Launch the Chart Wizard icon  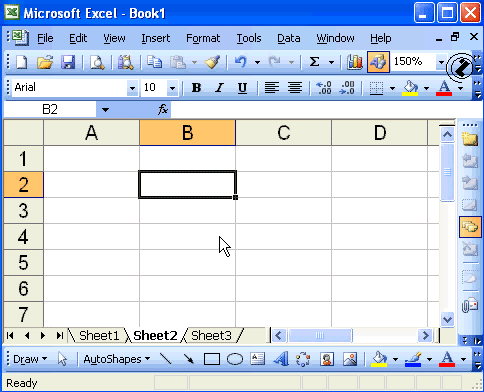(354, 62)
